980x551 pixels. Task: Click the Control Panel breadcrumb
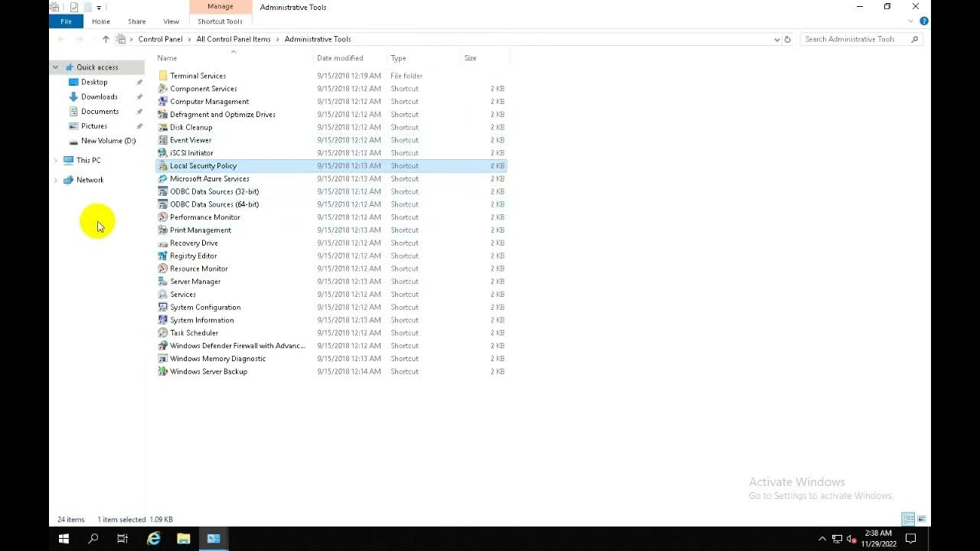click(x=160, y=39)
